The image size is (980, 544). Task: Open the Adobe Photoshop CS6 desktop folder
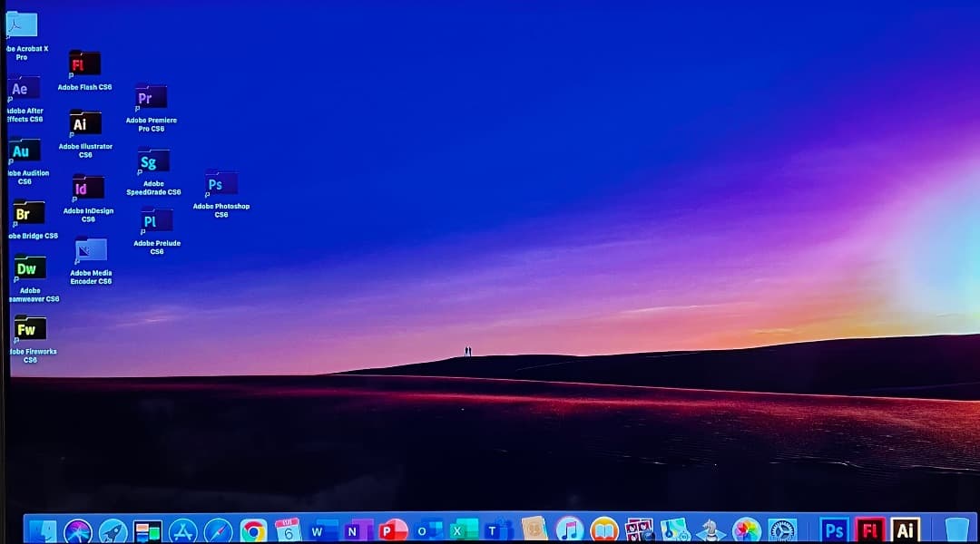(x=221, y=184)
